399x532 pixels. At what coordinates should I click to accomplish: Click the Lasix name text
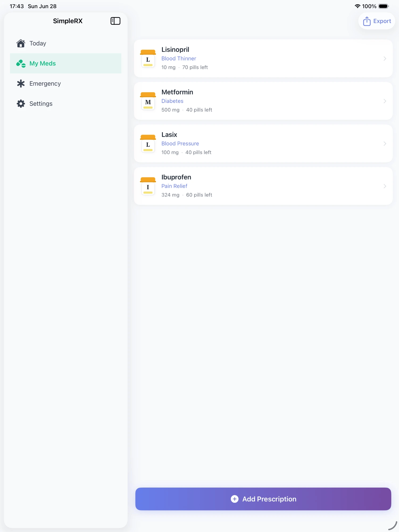pyautogui.click(x=169, y=135)
